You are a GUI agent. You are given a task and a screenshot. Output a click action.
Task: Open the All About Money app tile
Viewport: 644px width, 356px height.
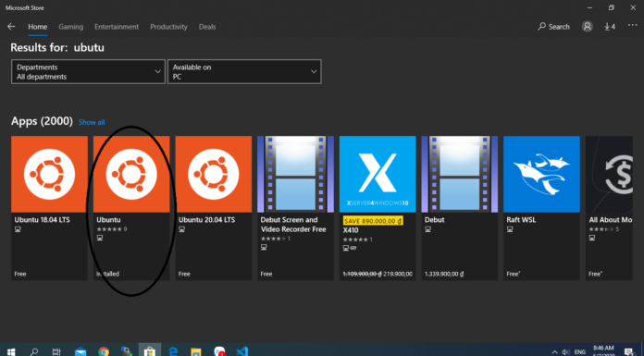609,208
